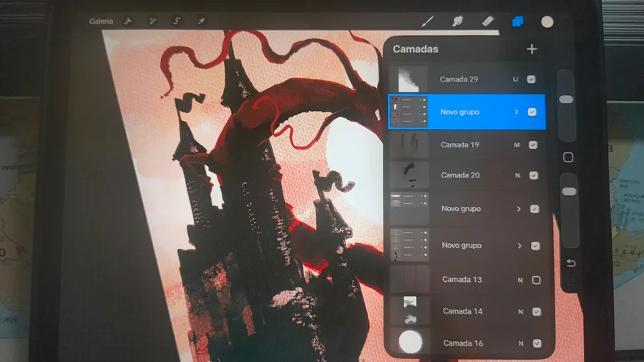Viewport: 644px width, 362px height.
Task: Open the active color circle
Action: 547,21
